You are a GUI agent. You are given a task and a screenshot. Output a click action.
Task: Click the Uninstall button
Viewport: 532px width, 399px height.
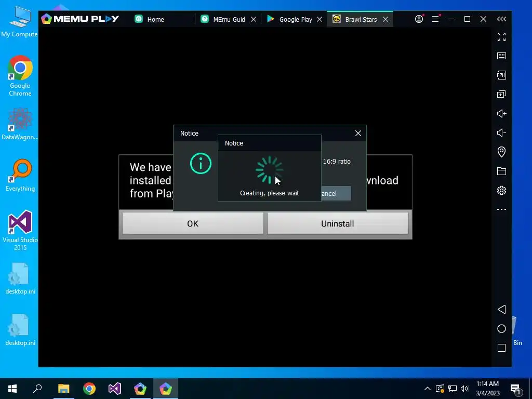338,223
